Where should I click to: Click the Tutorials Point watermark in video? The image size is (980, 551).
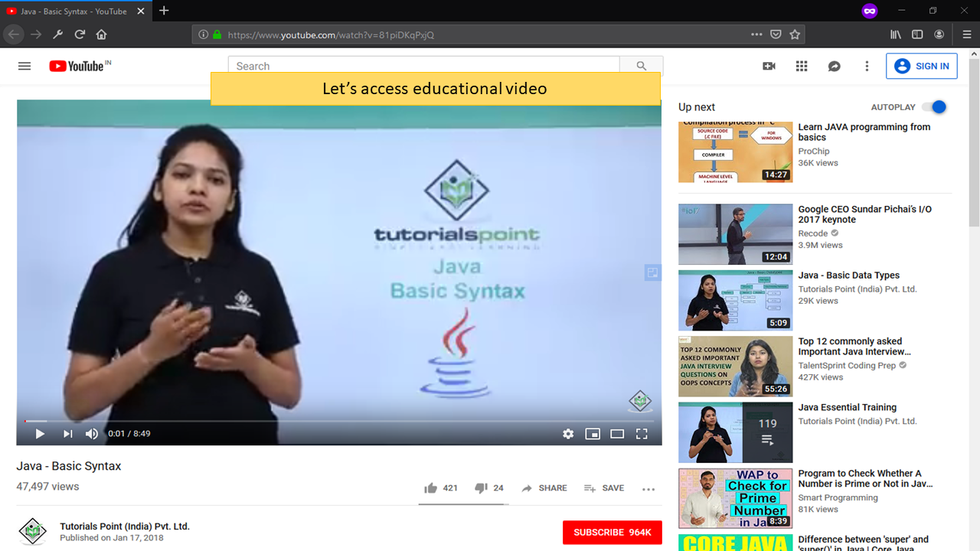(640, 400)
